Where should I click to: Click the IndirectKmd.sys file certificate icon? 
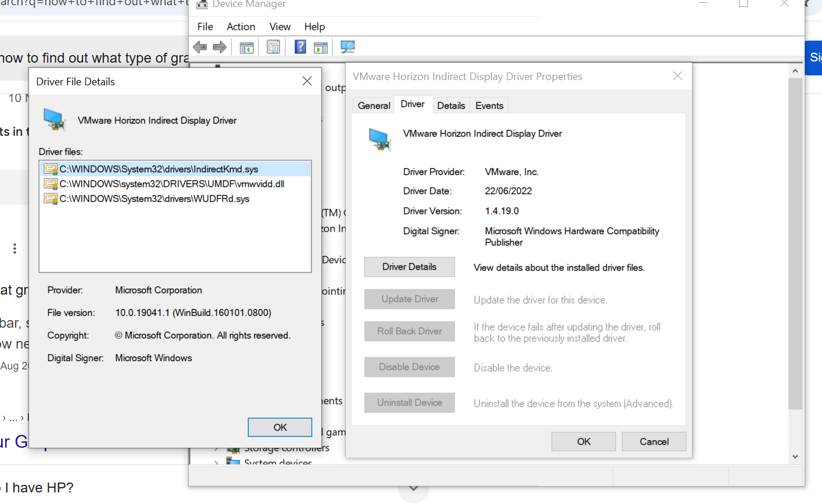[x=51, y=169]
